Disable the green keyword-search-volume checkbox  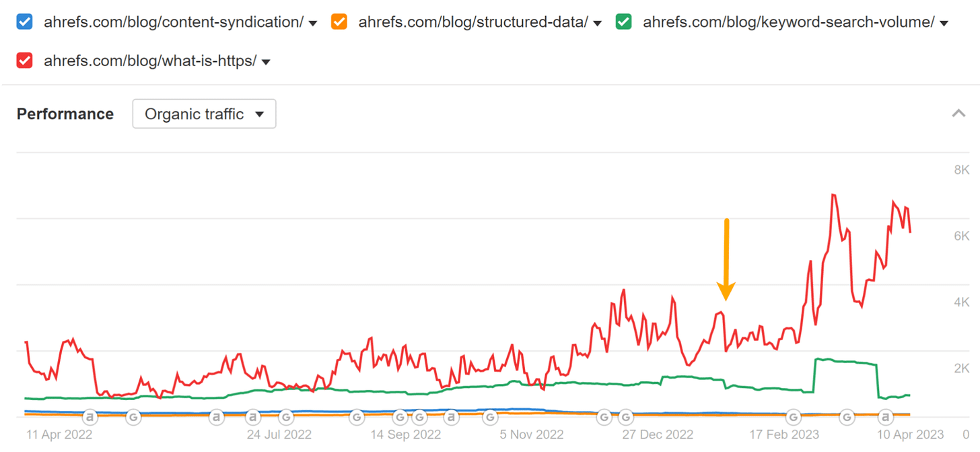click(x=623, y=22)
